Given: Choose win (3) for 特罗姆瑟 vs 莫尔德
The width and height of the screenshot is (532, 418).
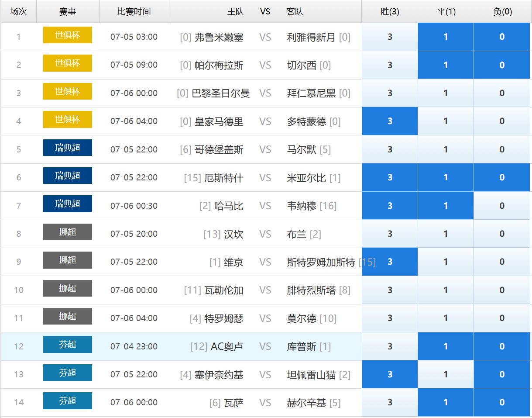Looking at the screenshot, I should 390,318.
